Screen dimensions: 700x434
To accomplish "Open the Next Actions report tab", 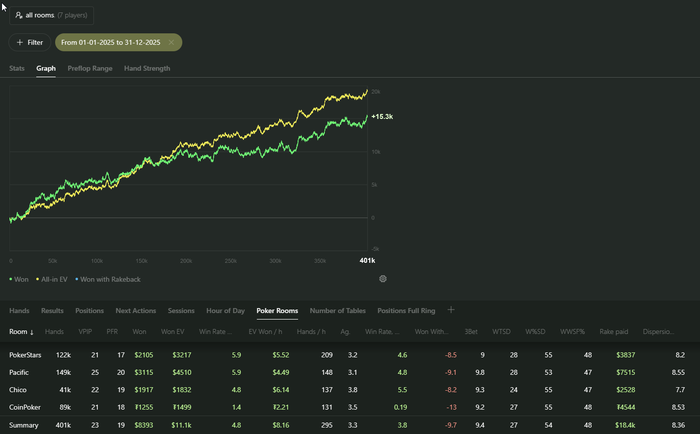I will pyautogui.click(x=136, y=310).
